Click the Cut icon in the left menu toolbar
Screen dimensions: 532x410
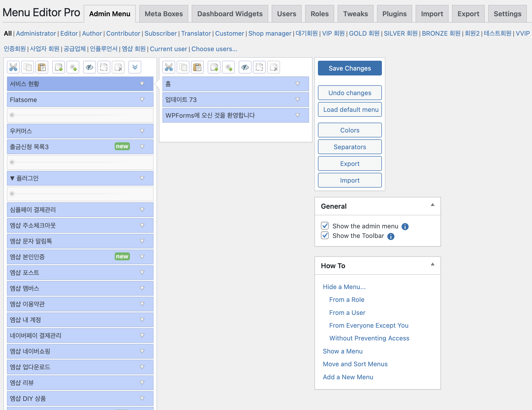[x=13, y=67]
